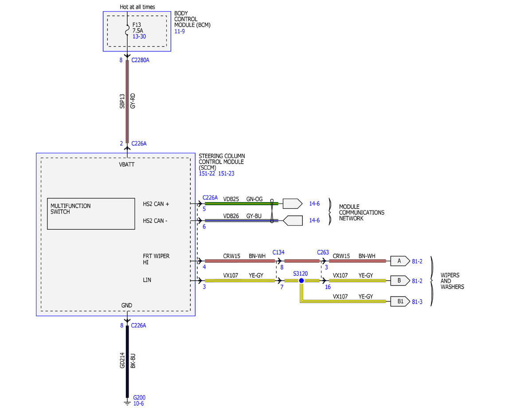The width and height of the screenshot is (532, 411).
Task: Click the Multifunction Switch box
Action: click(91, 214)
